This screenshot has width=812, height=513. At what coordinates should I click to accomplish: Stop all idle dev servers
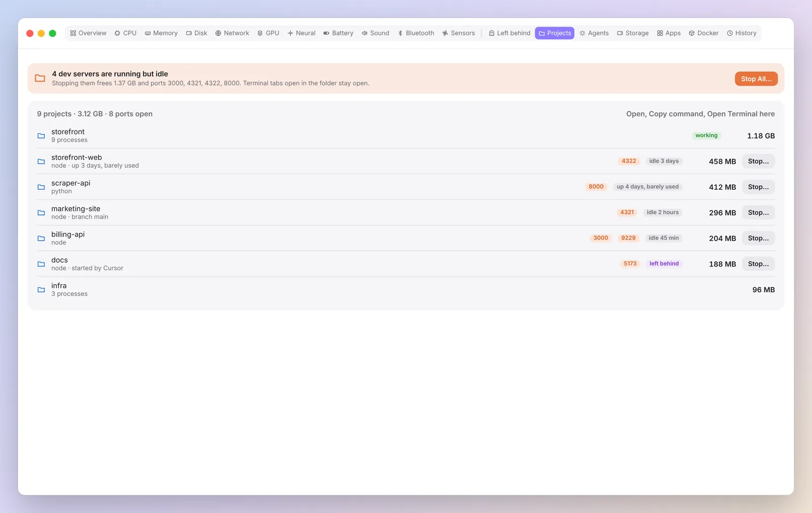756,79
